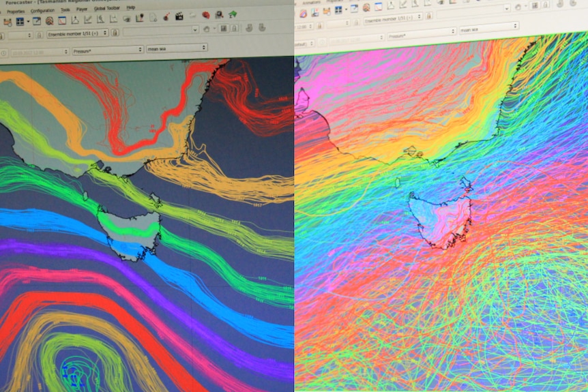Open the Tools menu on left screen

click(x=65, y=10)
